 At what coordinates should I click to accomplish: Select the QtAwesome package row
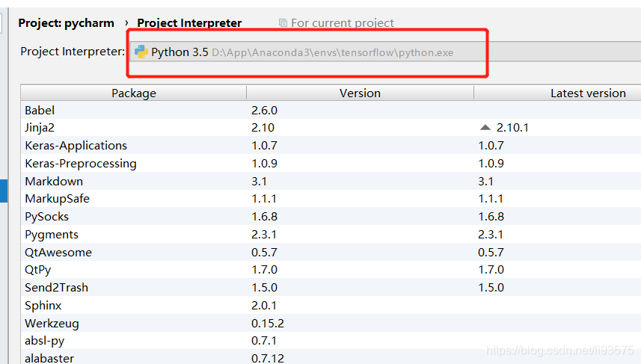(x=331, y=252)
